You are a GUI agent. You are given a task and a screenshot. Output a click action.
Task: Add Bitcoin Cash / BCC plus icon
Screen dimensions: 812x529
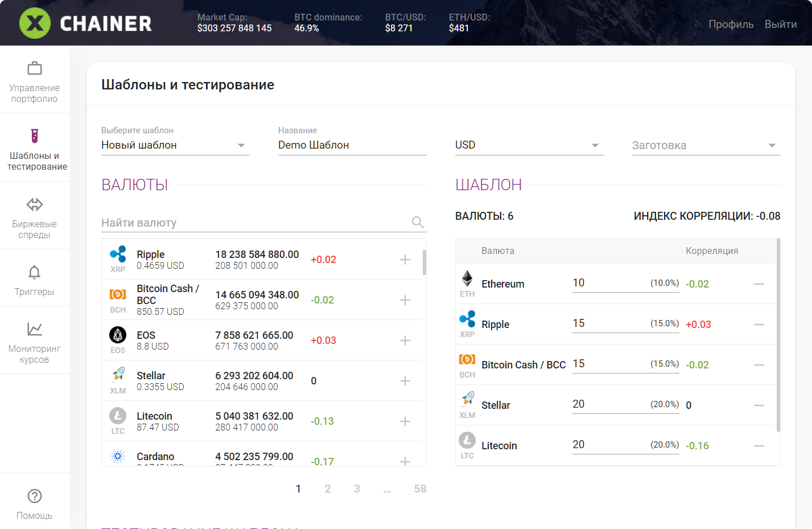click(405, 300)
